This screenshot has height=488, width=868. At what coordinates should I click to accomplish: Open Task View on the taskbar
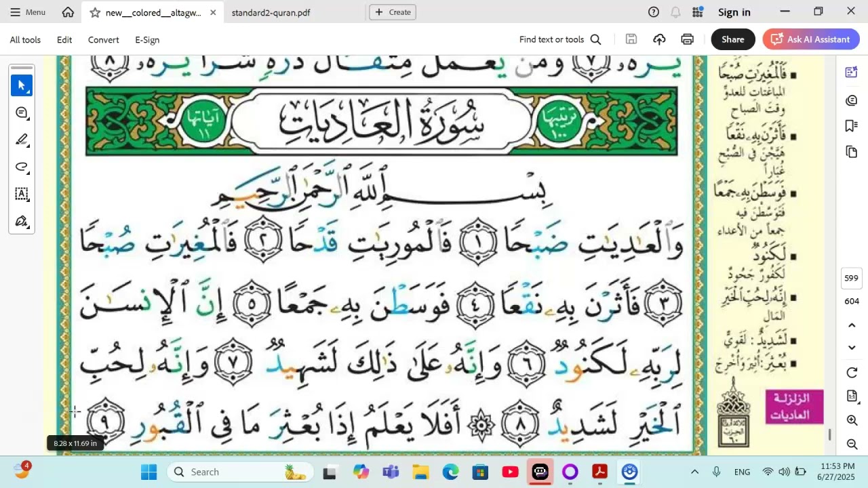[330, 472]
